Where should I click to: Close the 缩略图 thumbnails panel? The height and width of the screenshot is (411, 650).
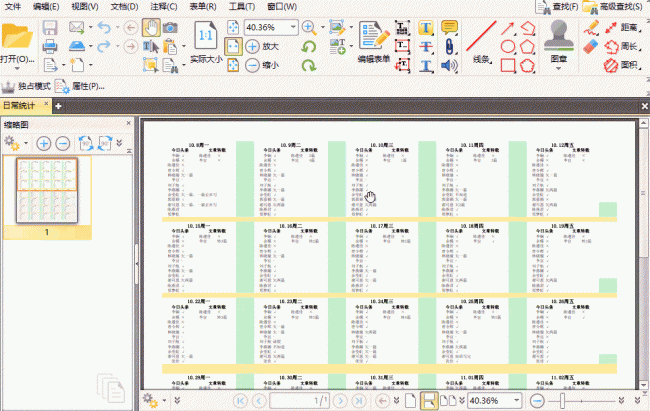(x=129, y=123)
